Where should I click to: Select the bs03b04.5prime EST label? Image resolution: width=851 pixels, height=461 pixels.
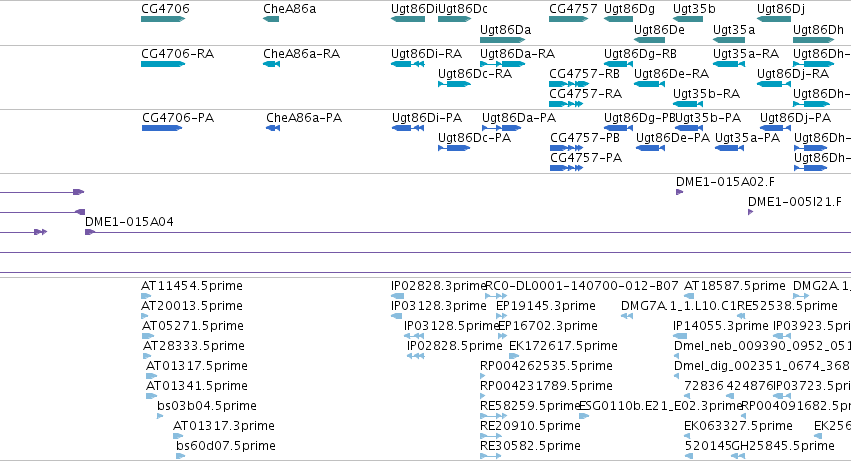tap(207, 407)
